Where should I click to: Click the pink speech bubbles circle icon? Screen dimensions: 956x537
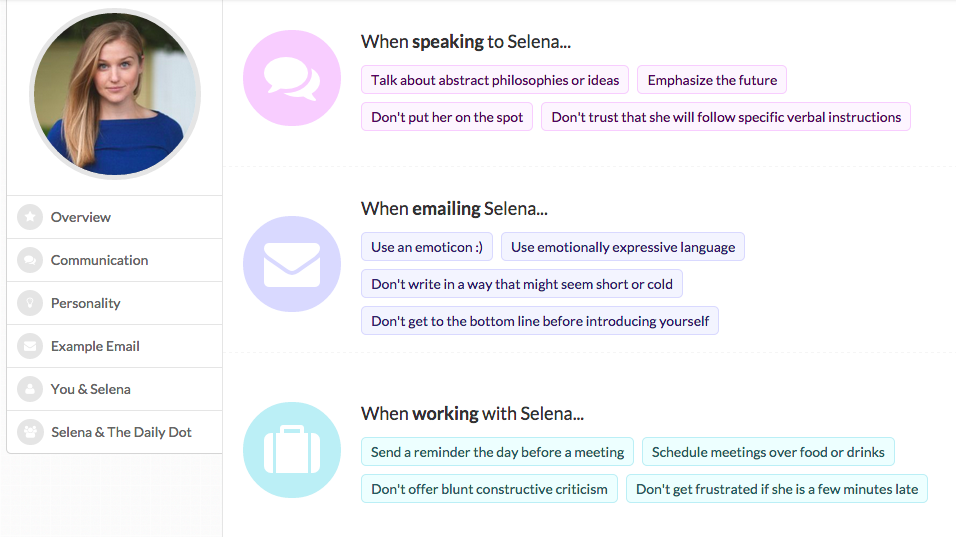[292, 78]
